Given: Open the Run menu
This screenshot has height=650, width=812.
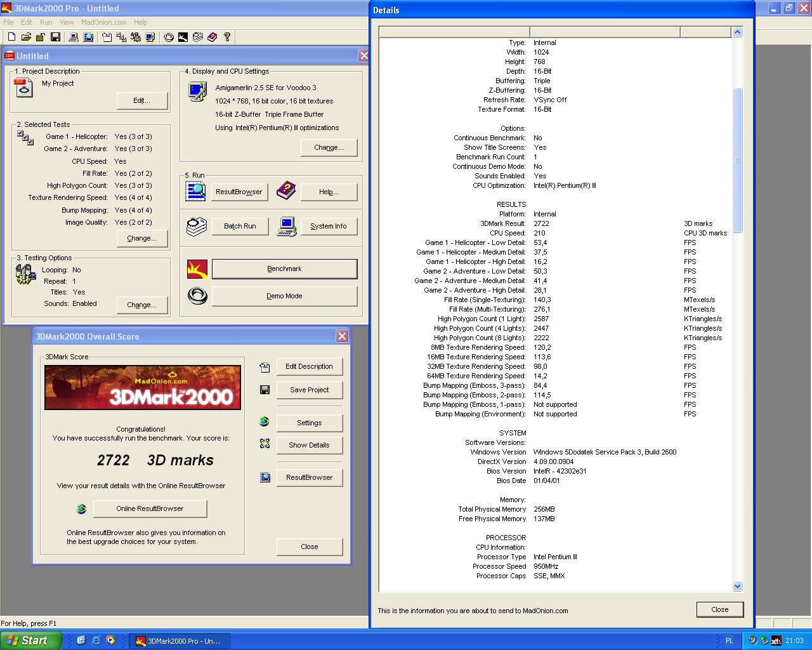Looking at the screenshot, I should [46, 22].
